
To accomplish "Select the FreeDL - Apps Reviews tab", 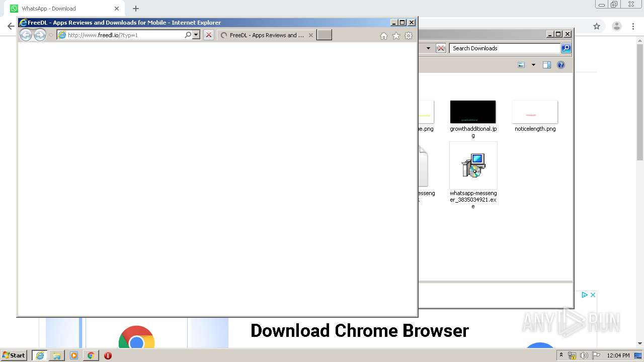I will coord(267,35).
